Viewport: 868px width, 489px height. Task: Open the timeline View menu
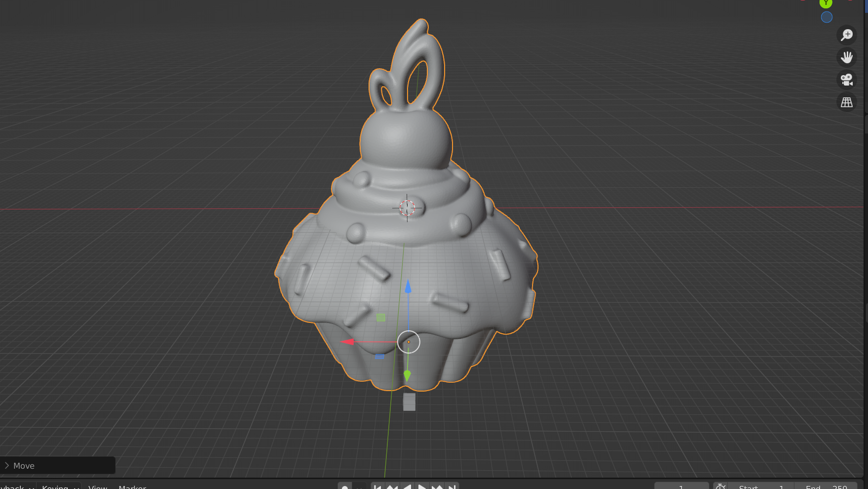coord(98,487)
